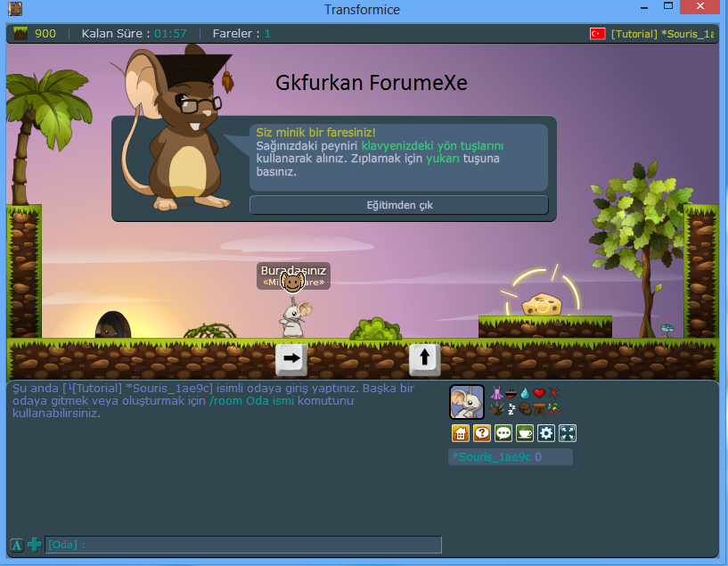Click the pink dress dance emote
Viewport: 728px width, 566px height.
[x=496, y=393]
